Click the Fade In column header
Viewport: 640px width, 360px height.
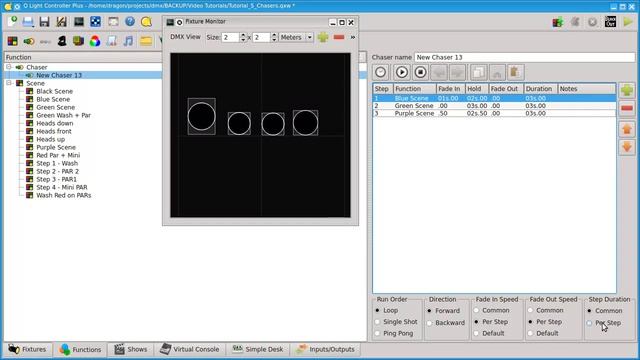(451, 89)
